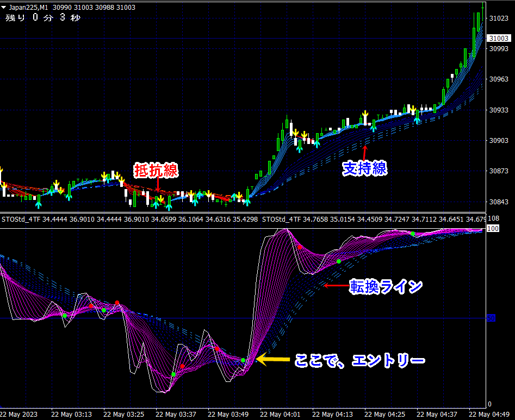515x420 pixels.
Task: Select the 支持線 text label
Action: point(364,168)
